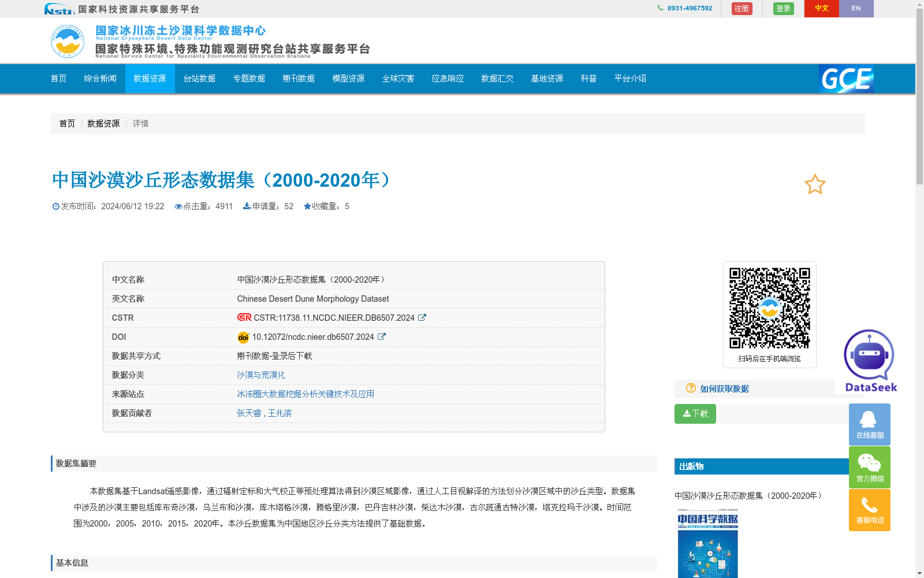Click the 如何获取数据 help link
924x578 pixels.
[725, 389]
